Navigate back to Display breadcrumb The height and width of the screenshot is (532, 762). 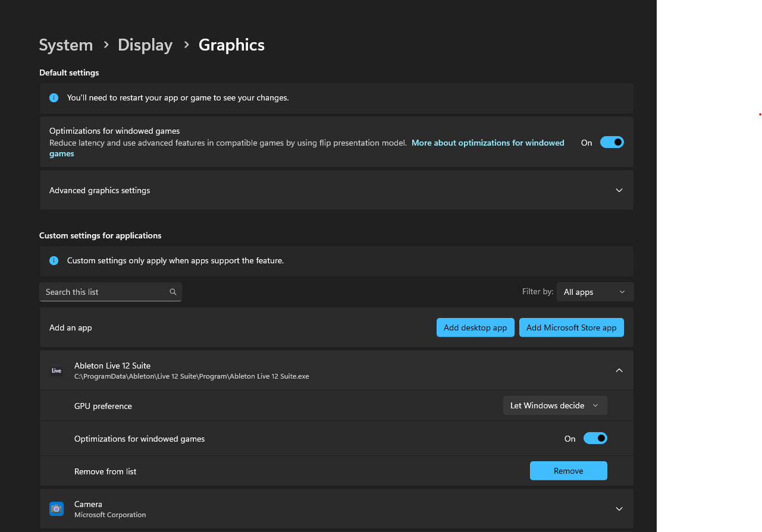(145, 45)
